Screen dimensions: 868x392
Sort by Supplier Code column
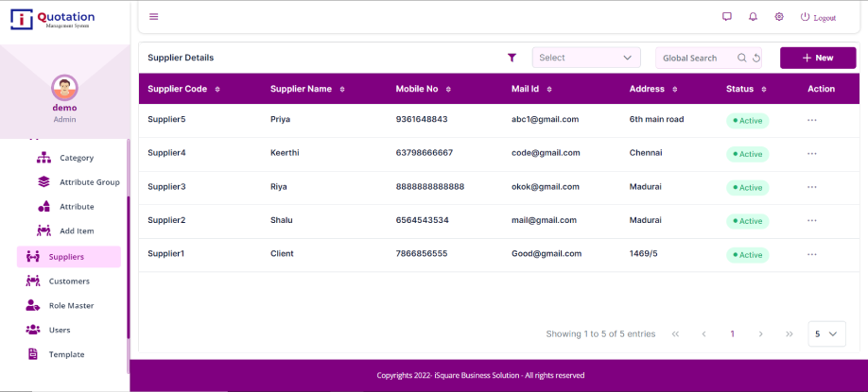[x=217, y=89]
